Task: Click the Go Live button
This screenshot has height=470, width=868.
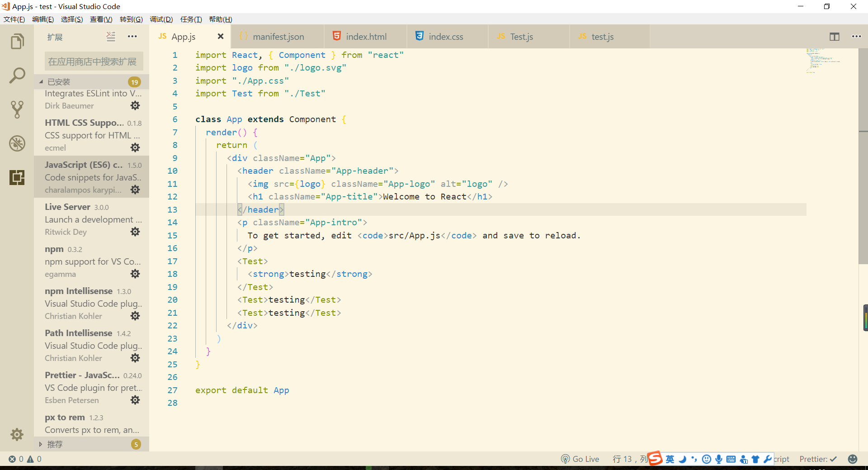Action: (x=580, y=459)
